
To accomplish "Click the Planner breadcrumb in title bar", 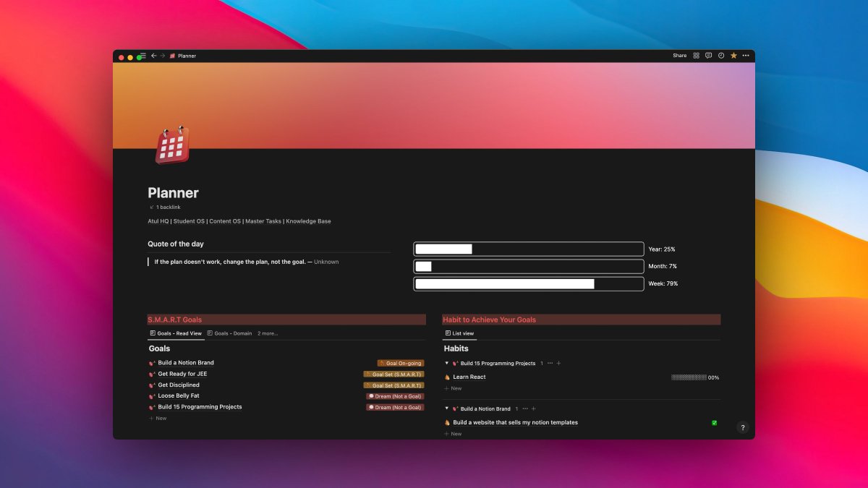I will point(183,56).
